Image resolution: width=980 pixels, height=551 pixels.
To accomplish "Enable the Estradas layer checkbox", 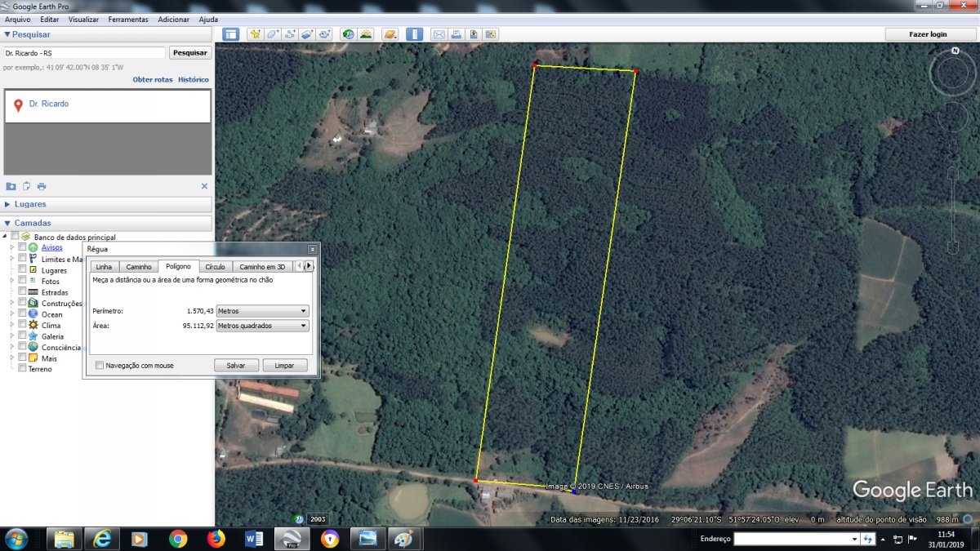I will [22, 291].
